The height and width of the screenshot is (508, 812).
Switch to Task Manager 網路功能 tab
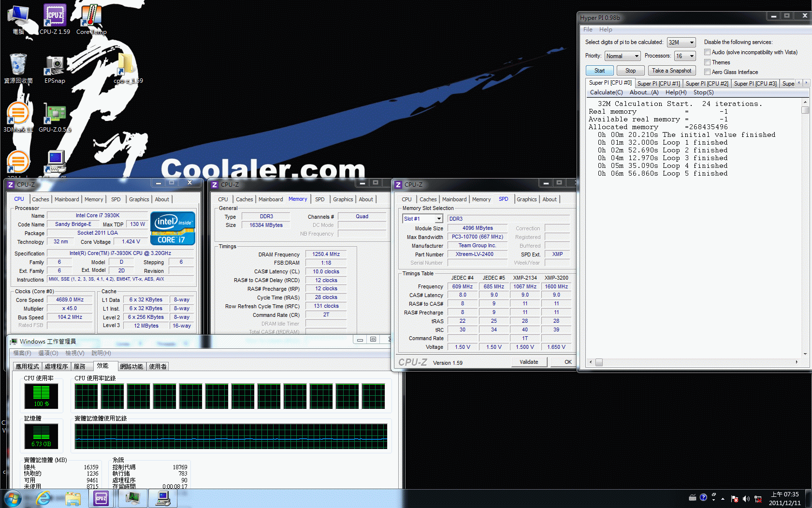tap(131, 367)
